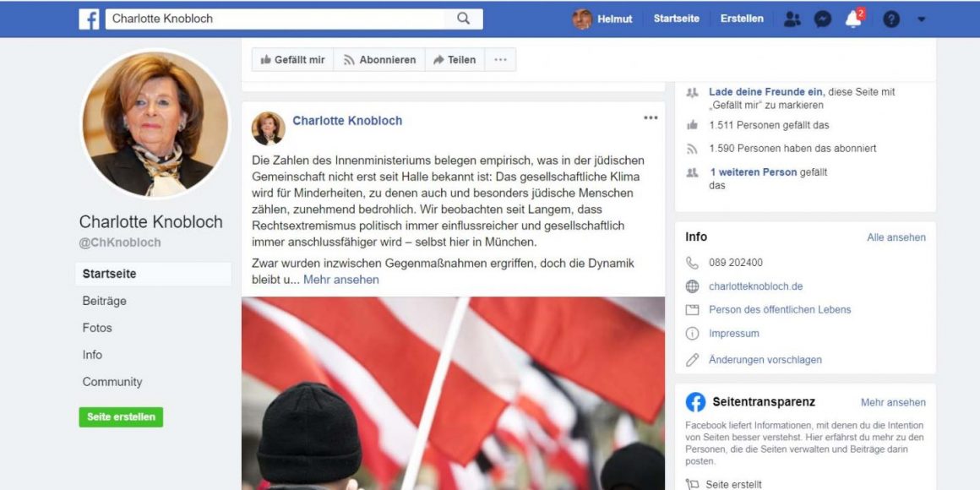Open the Messenger icon
The image size is (980, 490).
click(823, 19)
